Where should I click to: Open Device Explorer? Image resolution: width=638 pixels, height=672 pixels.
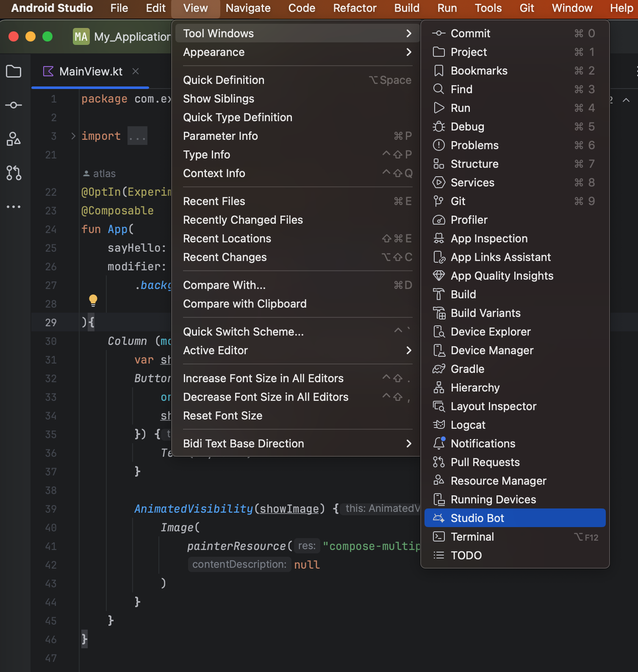(515, 331)
